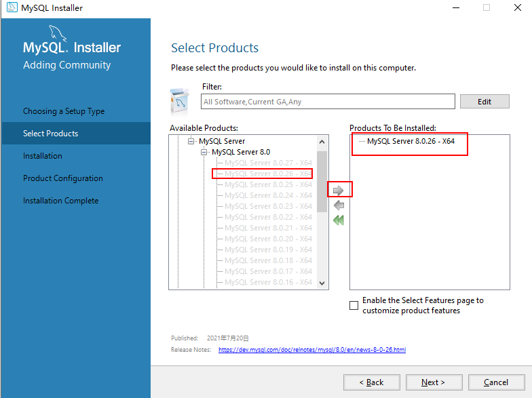This screenshot has width=532, height=398.
Task: Click the green double-left remove all arrows
Action: point(338,220)
